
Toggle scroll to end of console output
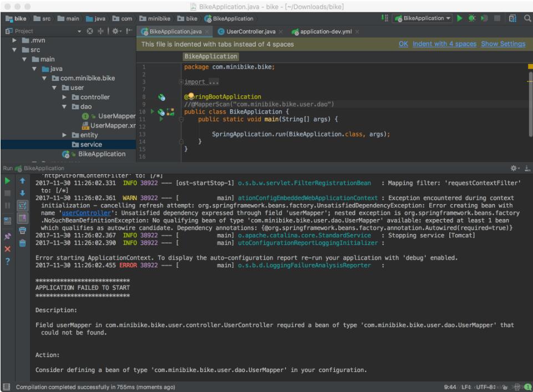22,218
